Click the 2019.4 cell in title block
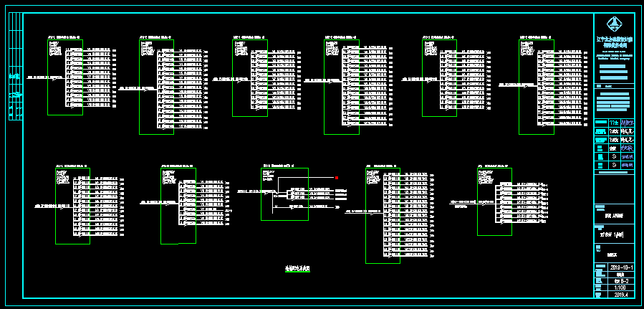The width and height of the screenshot is (644, 309). click(622, 294)
